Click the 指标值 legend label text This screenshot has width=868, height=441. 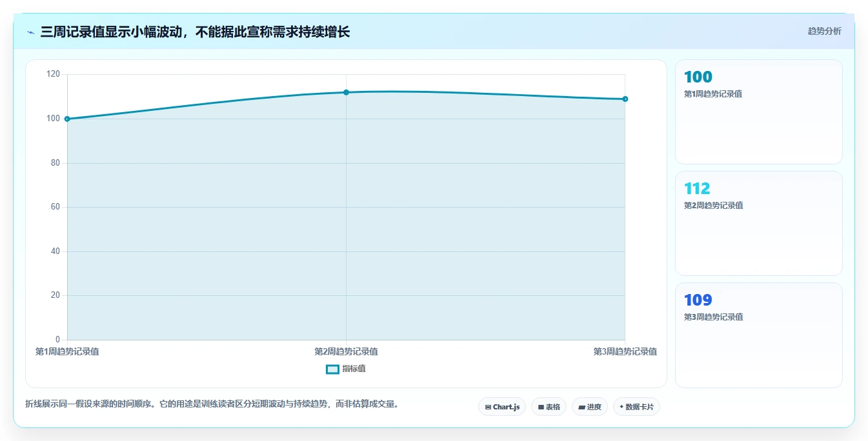pyautogui.click(x=354, y=369)
